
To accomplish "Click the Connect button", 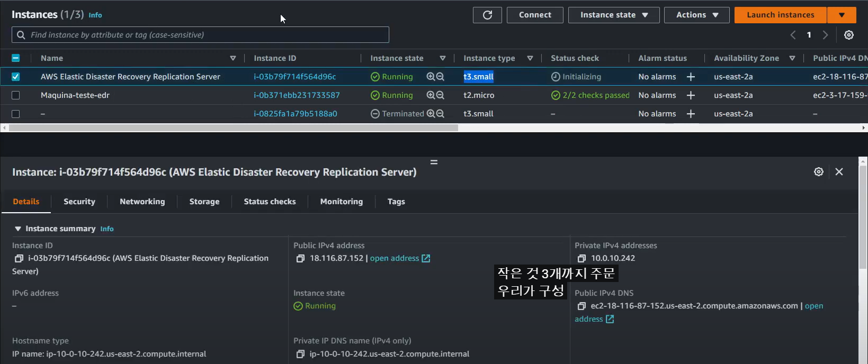I will click(x=535, y=15).
